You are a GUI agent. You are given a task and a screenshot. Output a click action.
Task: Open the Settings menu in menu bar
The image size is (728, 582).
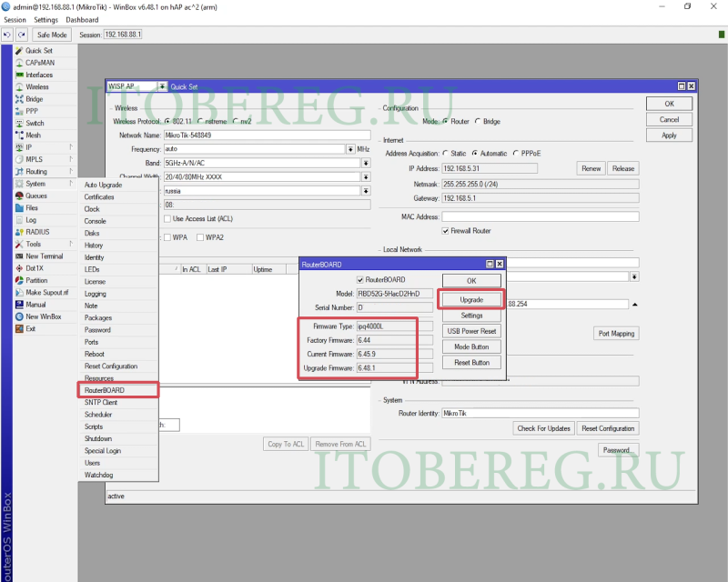[x=45, y=20]
